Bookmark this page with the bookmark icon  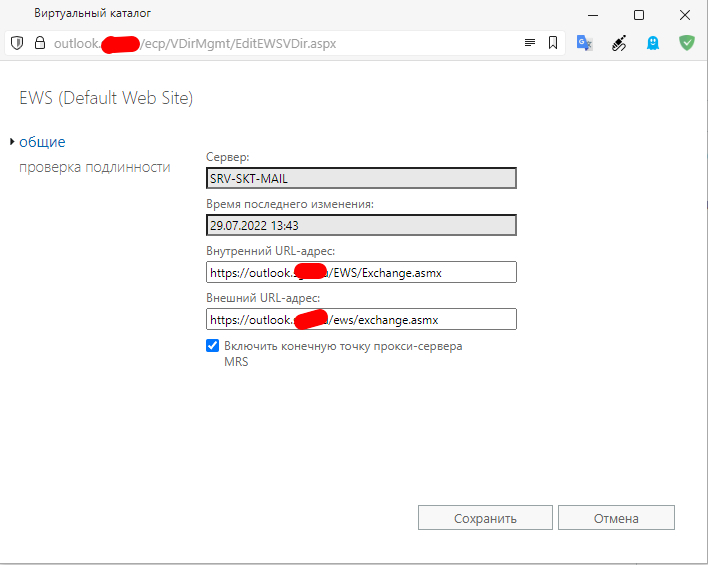(553, 43)
